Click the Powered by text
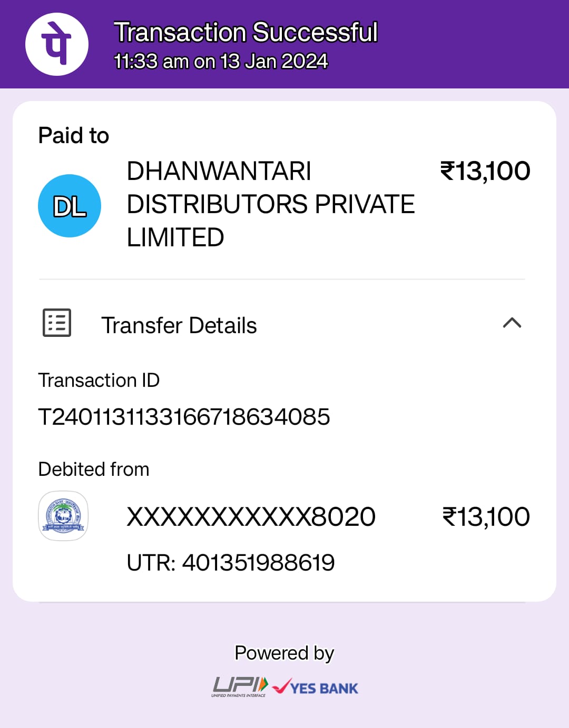This screenshot has height=728, width=569. (284, 653)
